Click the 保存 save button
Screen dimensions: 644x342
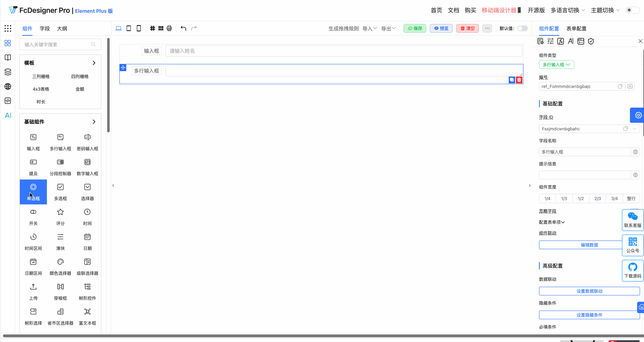tap(415, 28)
